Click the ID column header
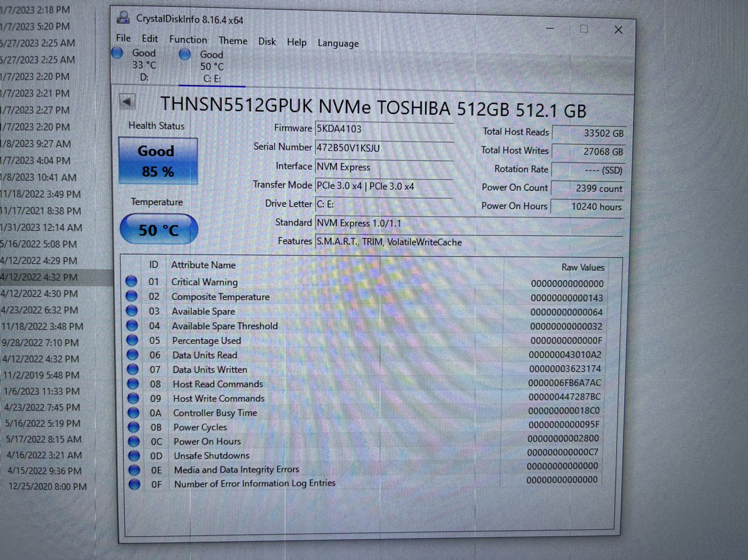 point(154,265)
